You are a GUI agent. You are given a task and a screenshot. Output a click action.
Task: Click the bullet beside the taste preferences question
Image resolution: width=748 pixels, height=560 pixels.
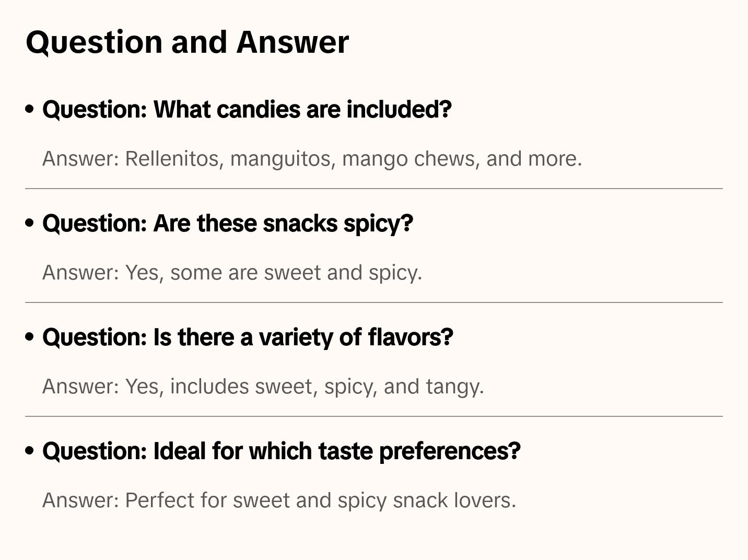point(30,451)
